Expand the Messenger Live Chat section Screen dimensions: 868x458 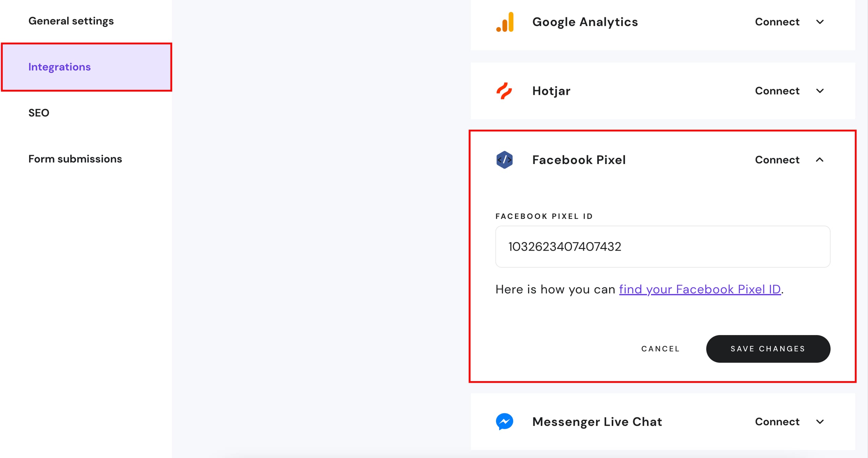pos(821,421)
